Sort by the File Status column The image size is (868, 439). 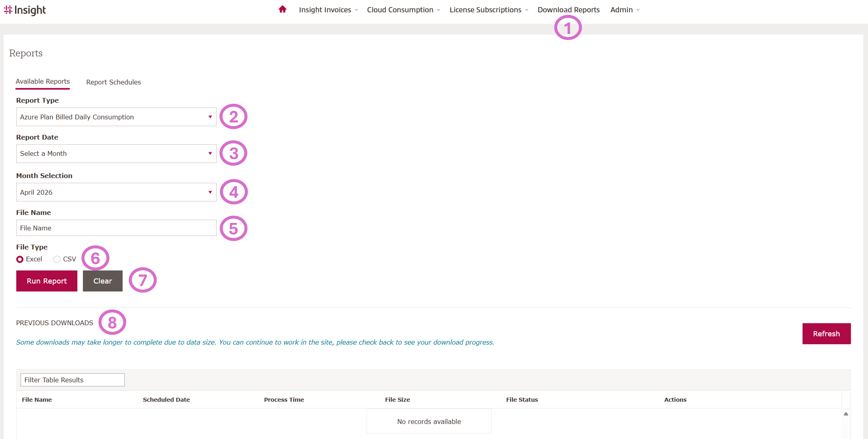coord(522,400)
